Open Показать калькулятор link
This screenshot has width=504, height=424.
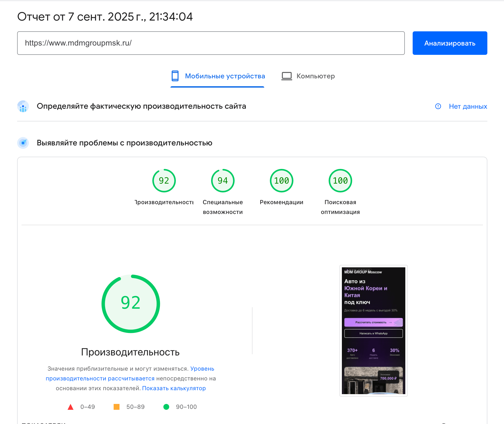click(x=174, y=388)
